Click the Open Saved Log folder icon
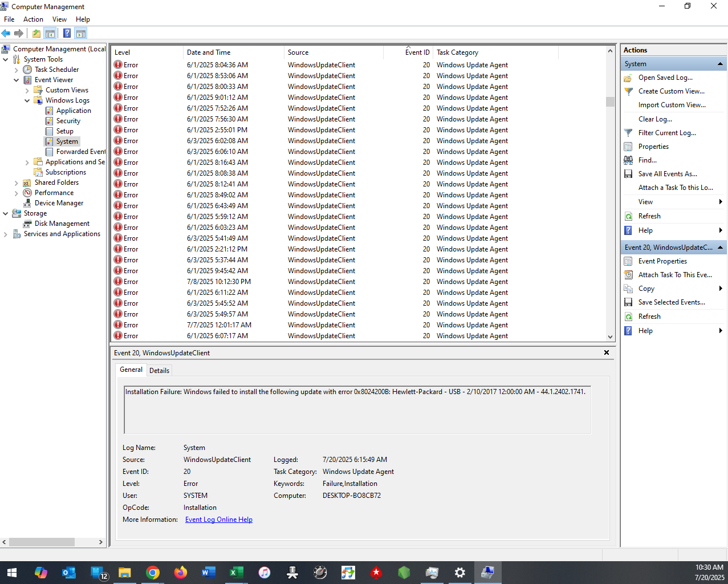The height and width of the screenshot is (584, 728). tap(628, 78)
